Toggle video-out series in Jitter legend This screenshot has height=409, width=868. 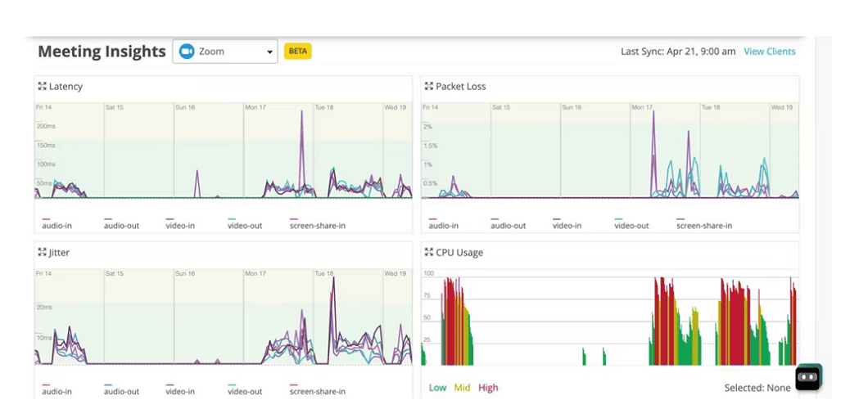[245, 391]
